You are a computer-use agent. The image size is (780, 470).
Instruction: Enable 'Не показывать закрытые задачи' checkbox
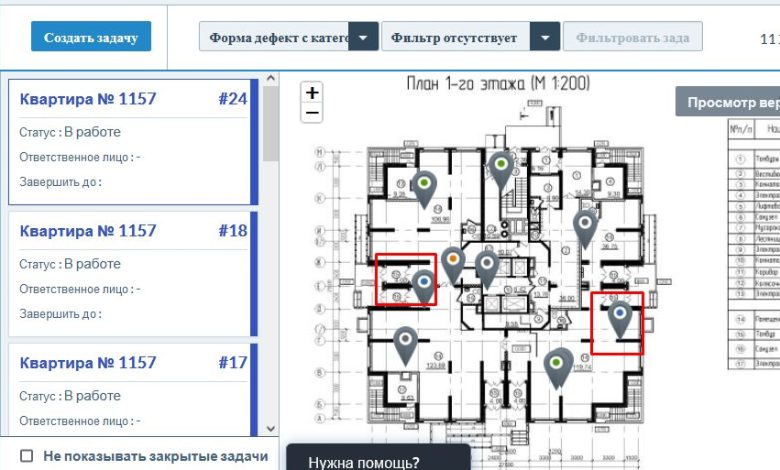pyautogui.click(x=27, y=456)
